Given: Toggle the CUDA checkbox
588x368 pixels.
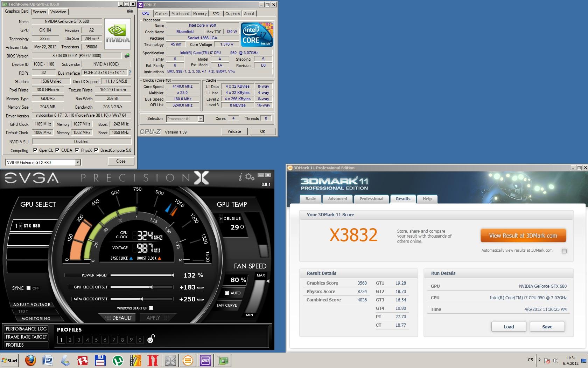Looking at the screenshot, I should point(57,150).
